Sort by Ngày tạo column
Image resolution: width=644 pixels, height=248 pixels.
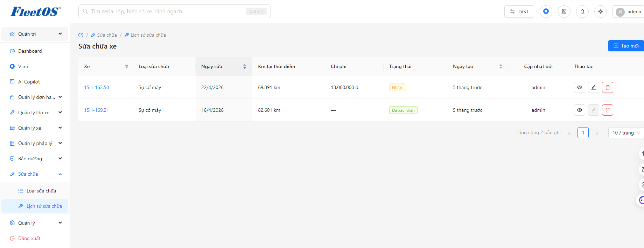tap(477, 66)
